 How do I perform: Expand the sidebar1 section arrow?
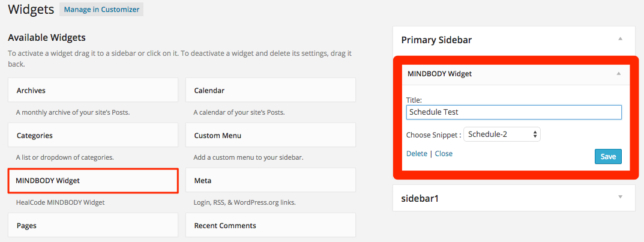(620, 197)
